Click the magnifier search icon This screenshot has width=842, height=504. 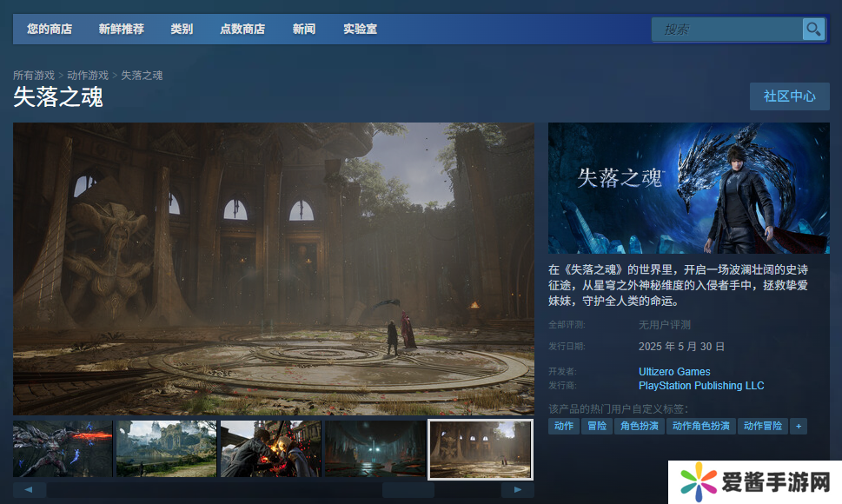(813, 30)
